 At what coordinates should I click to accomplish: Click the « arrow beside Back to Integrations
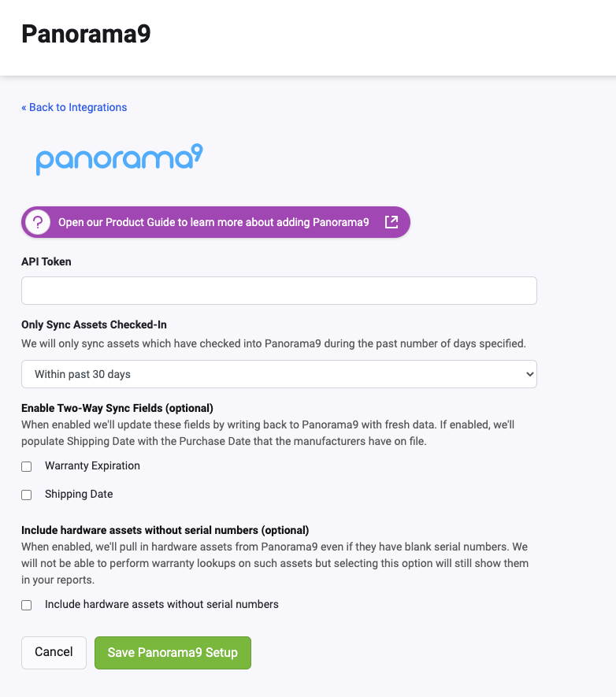click(x=24, y=107)
